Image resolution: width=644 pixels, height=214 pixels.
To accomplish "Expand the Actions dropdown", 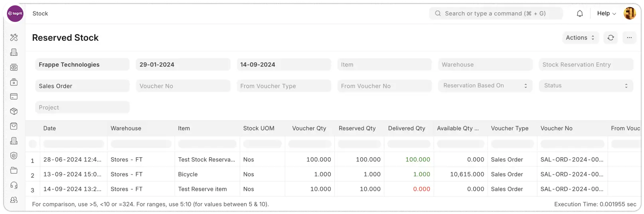I will (580, 38).
